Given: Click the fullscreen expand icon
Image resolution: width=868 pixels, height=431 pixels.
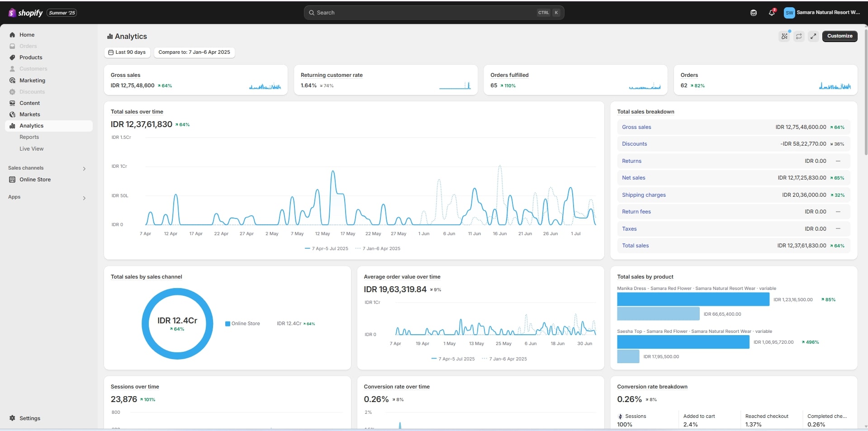Looking at the screenshot, I should (x=813, y=36).
